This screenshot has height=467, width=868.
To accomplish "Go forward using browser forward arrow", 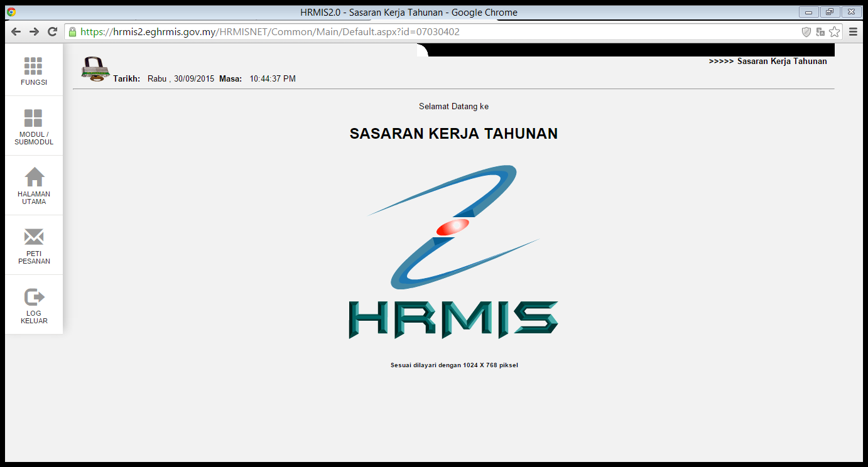I will coord(34,31).
